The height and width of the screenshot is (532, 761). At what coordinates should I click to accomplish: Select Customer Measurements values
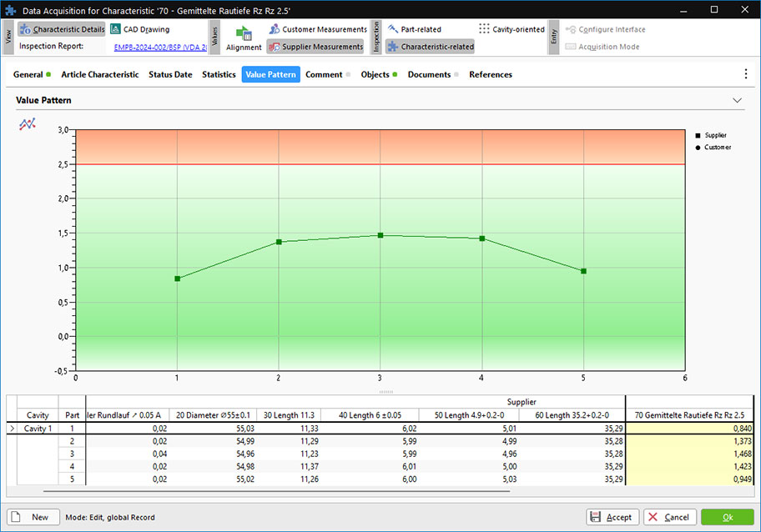click(x=317, y=29)
